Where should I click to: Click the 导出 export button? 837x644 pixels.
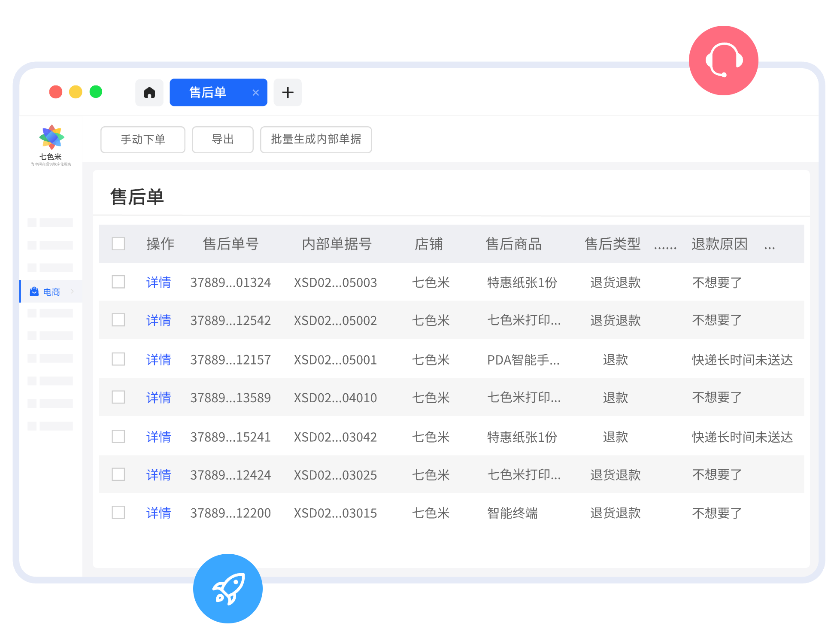coord(222,140)
